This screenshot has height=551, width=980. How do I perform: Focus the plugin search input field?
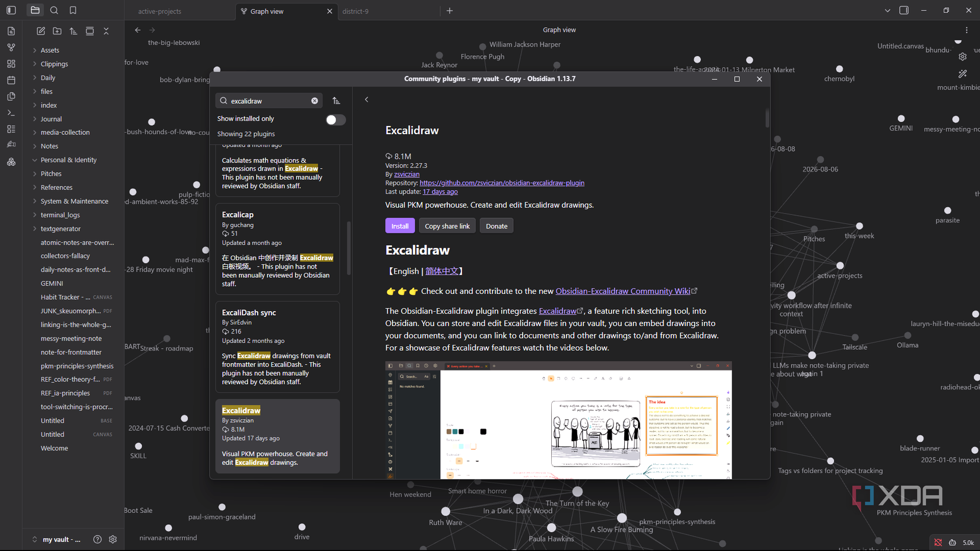(269, 101)
